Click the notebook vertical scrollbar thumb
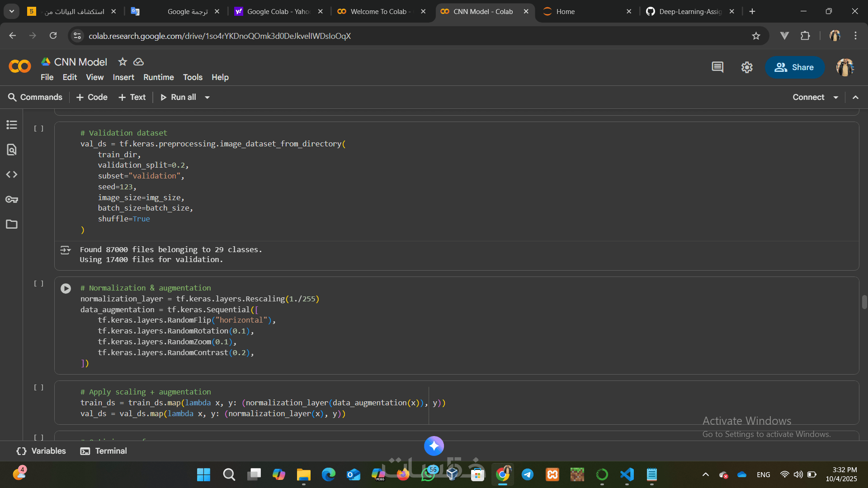The image size is (868, 488). click(864, 302)
